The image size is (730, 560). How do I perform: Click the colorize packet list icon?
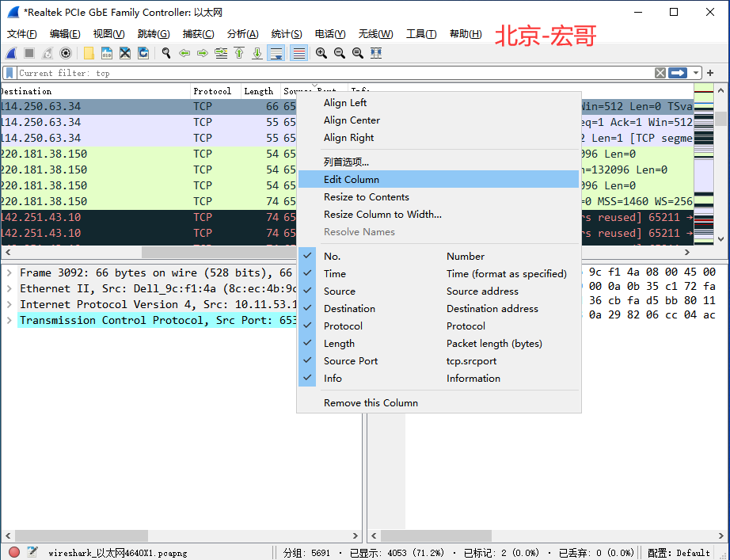pyautogui.click(x=299, y=53)
